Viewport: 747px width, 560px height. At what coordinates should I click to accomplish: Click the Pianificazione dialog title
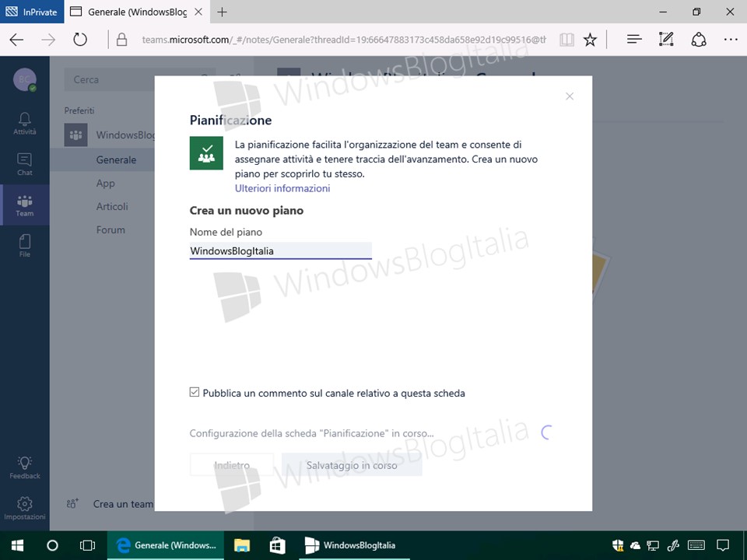230,120
